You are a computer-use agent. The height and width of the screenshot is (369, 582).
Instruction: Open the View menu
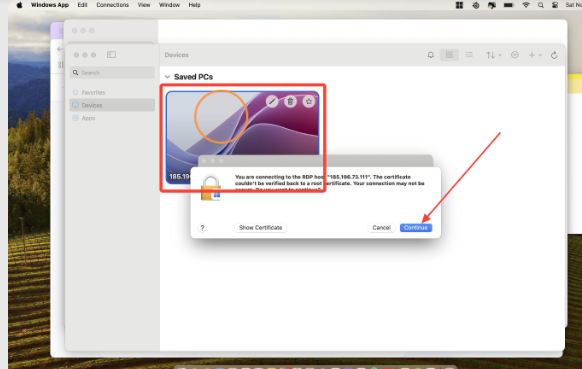[x=144, y=5]
